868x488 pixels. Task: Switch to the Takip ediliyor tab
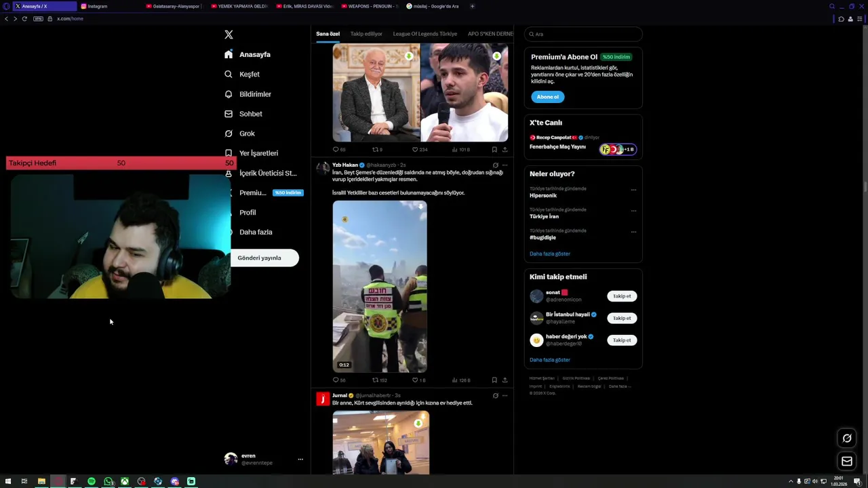tap(366, 34)
